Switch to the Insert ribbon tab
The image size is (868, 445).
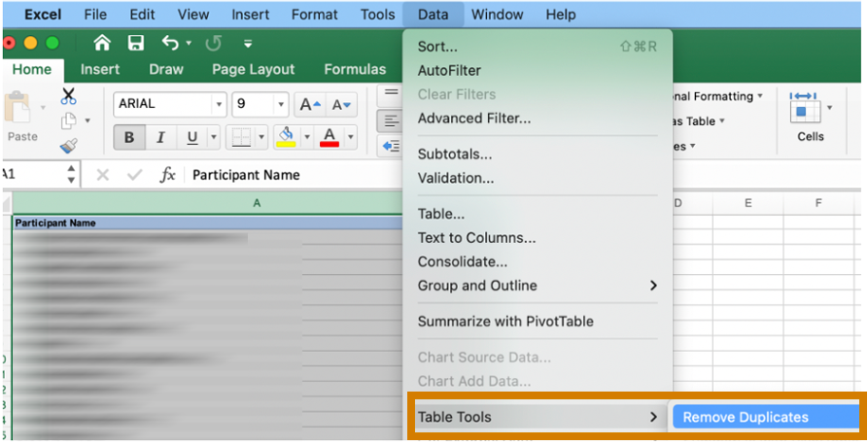(100, 69)
